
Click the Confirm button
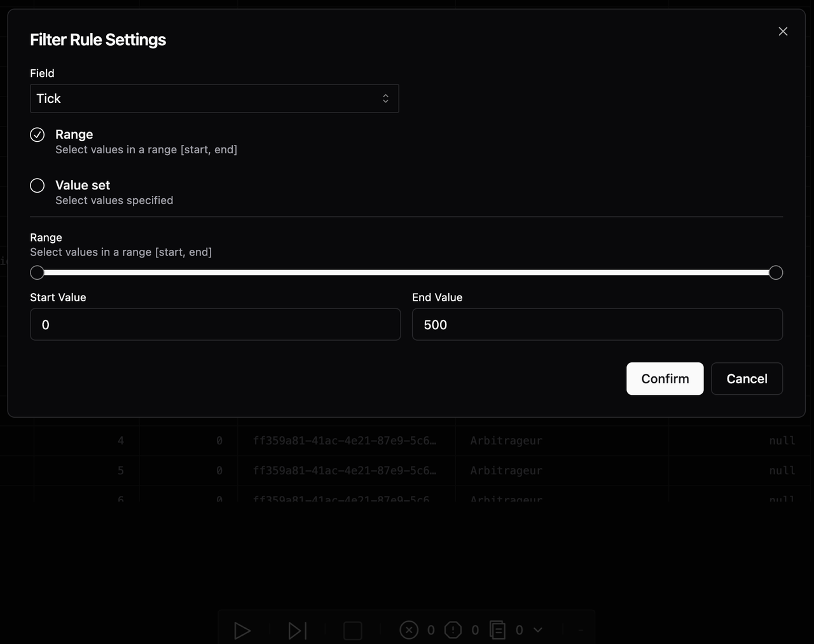[x=665, y=379]
